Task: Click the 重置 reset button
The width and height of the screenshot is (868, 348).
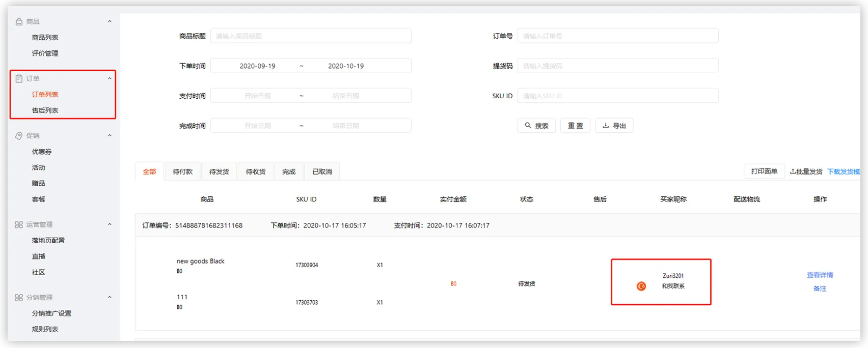Action: [575, 126]
